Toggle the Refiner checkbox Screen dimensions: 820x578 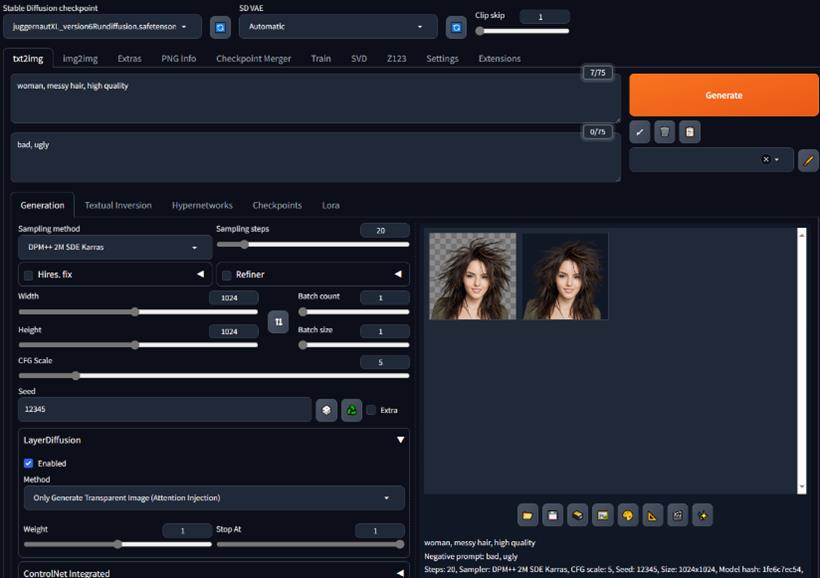coord(226,275)
